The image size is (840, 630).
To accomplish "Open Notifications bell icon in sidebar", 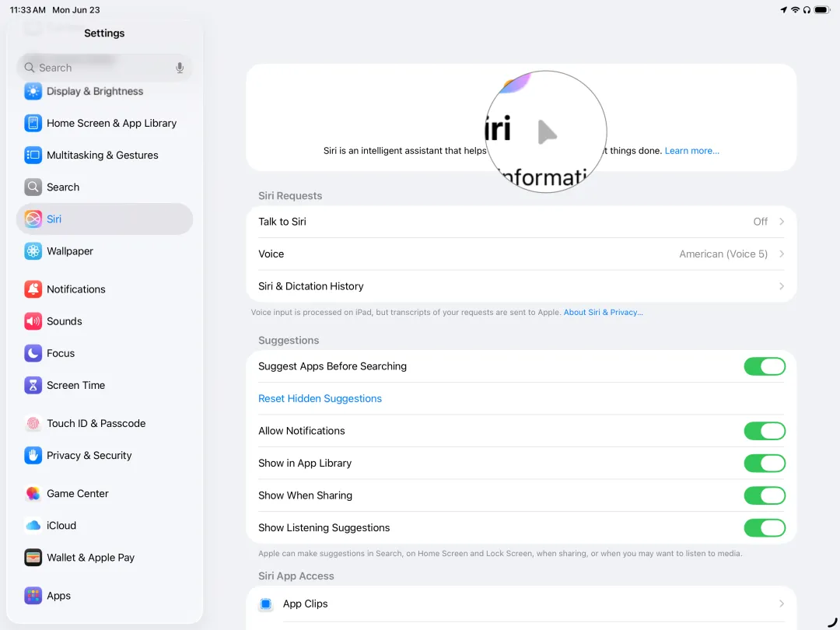I will point(33,289).
